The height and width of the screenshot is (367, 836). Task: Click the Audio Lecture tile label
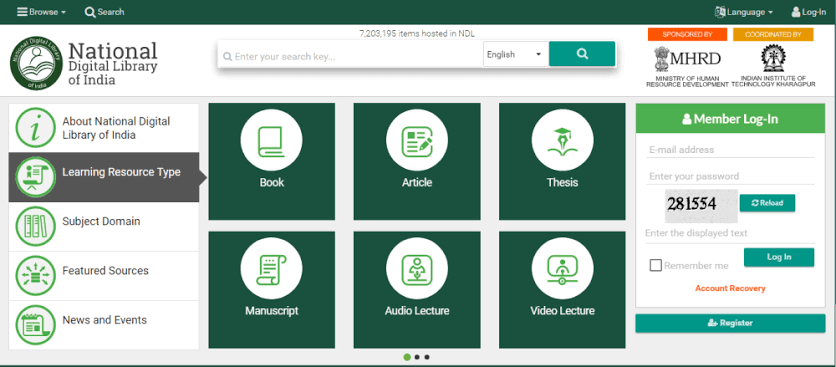[x=417, y=310]
